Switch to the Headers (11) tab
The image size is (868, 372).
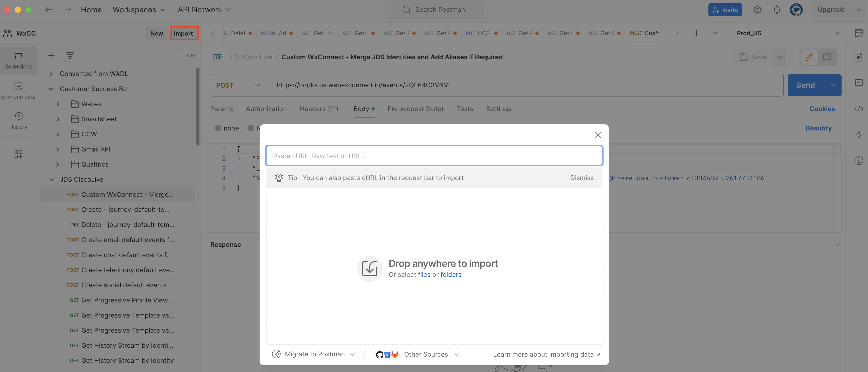coord(319,109)
